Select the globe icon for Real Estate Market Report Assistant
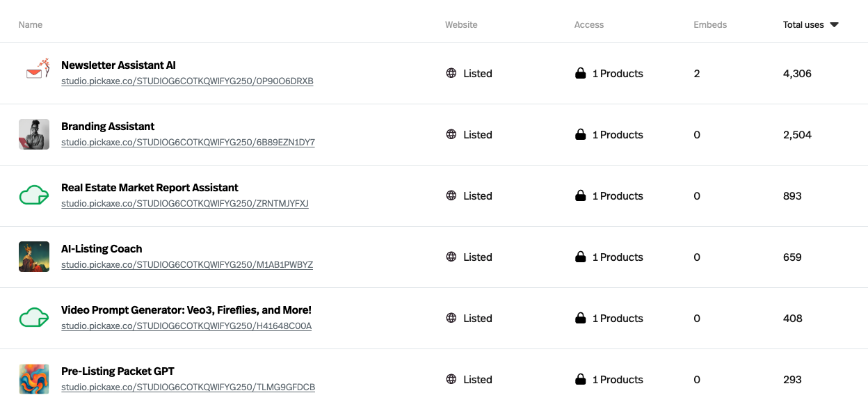 point(451,195)
